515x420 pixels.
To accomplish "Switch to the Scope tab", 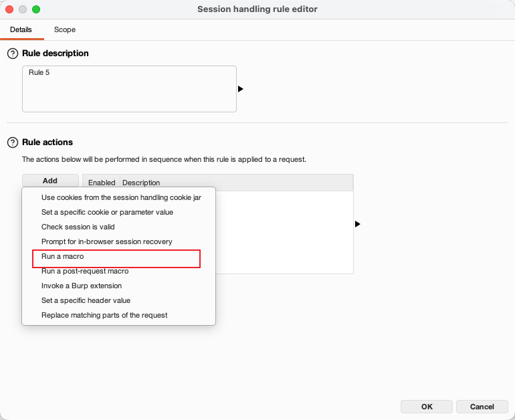I will tap(65, 29).
